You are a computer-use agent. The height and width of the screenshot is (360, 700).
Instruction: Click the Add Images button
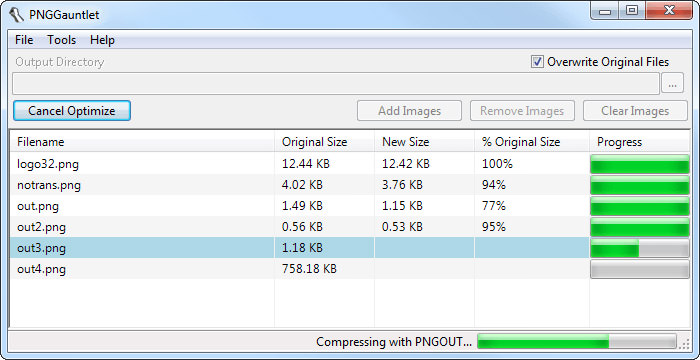click(409, 111)
